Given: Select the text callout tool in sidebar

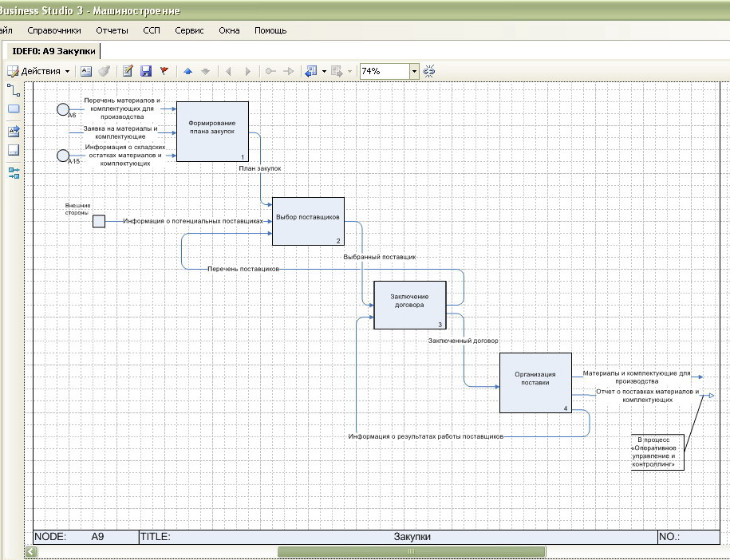Looking at the screenshot, I should pyautogui.click(x=14, y=131).
